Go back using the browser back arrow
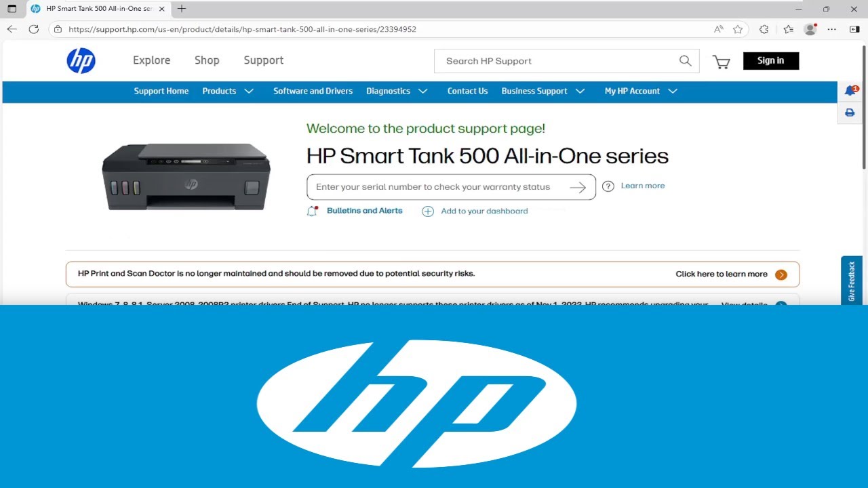The image size is (868, 488). (12, 29)
